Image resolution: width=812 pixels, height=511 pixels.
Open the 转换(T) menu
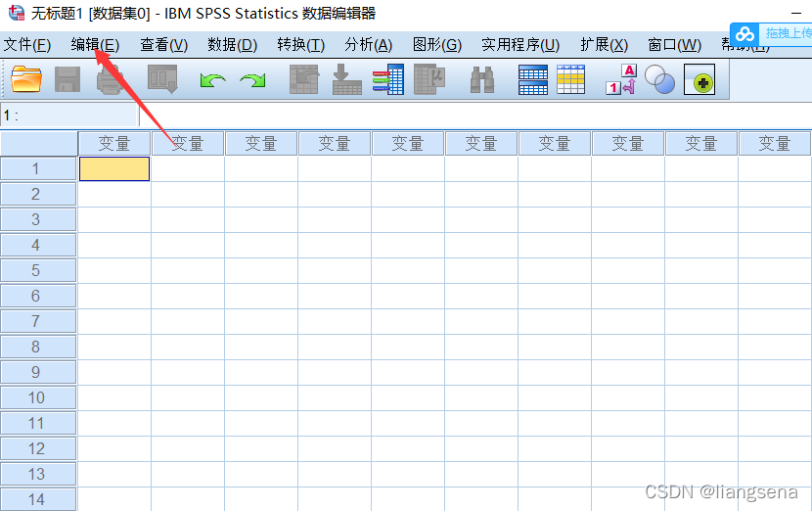coord(301,45)
